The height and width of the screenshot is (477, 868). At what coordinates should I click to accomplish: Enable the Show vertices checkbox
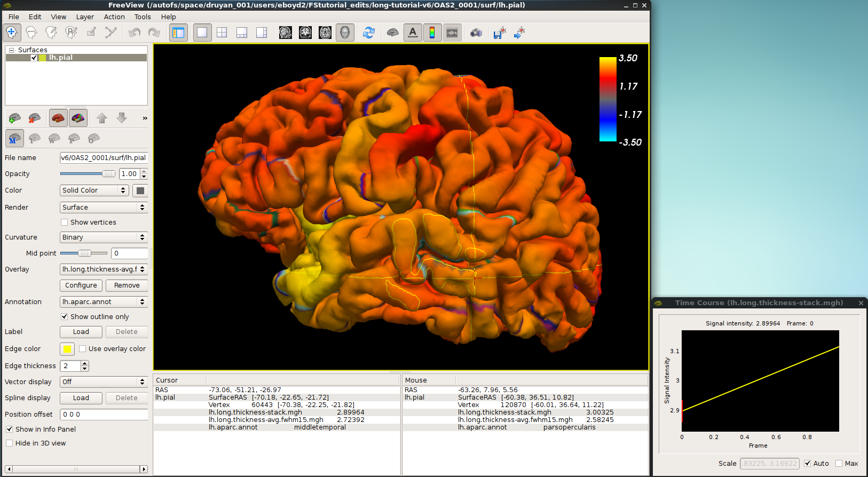65,222
